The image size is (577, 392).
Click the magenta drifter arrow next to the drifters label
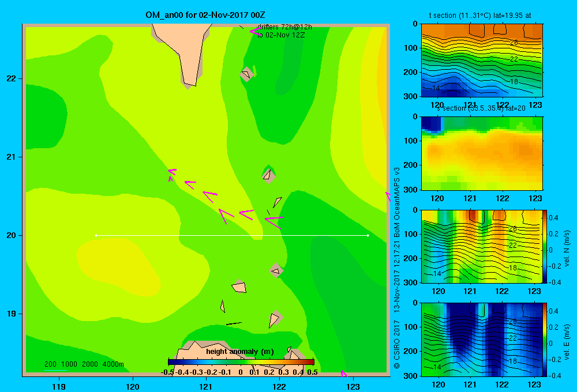point(254,32)
